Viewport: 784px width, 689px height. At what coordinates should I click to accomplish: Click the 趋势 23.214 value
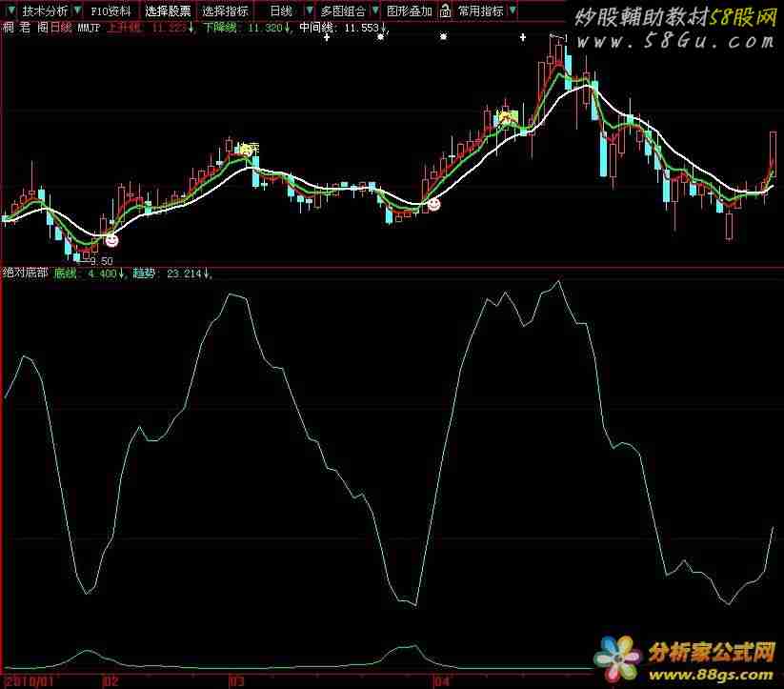(172, 274)
